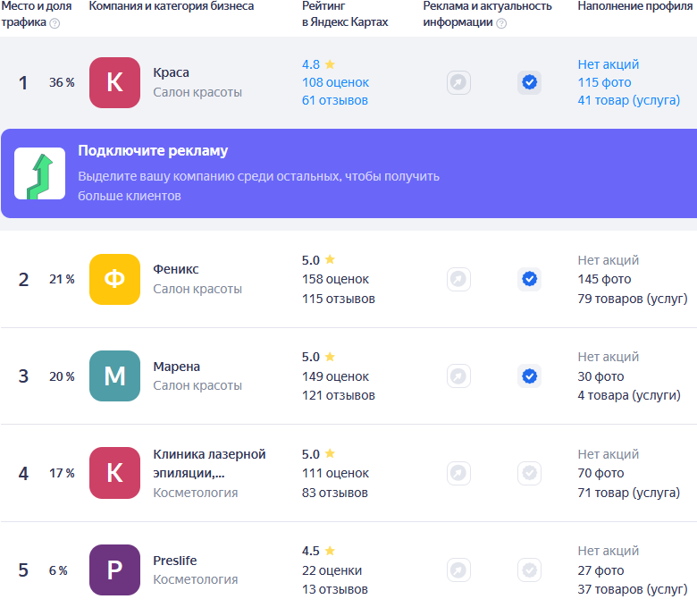Click the purple Preslife avatar icon
Screen dimensions: 697x616
point(114,570)
